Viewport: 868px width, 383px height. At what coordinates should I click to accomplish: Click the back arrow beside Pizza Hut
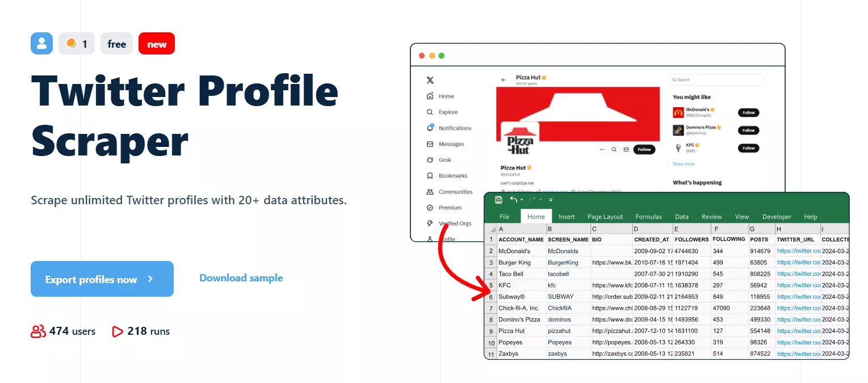[x=504, y=80]
